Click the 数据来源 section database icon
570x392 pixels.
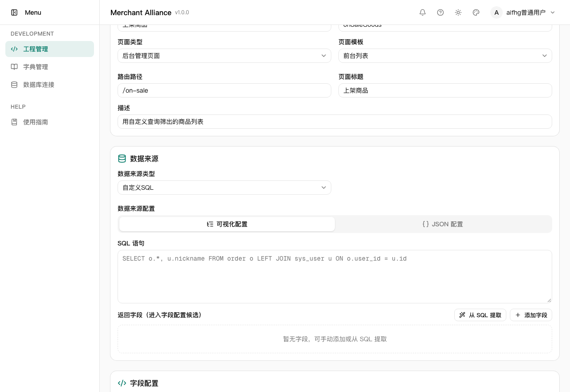pyautogui.click(x=122, y=159)
